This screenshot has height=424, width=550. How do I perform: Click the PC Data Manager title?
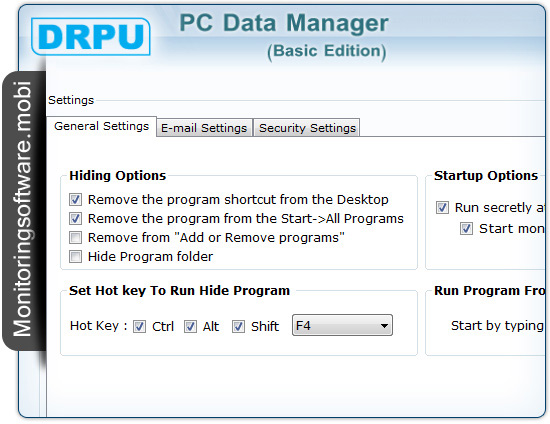point(284,23)
